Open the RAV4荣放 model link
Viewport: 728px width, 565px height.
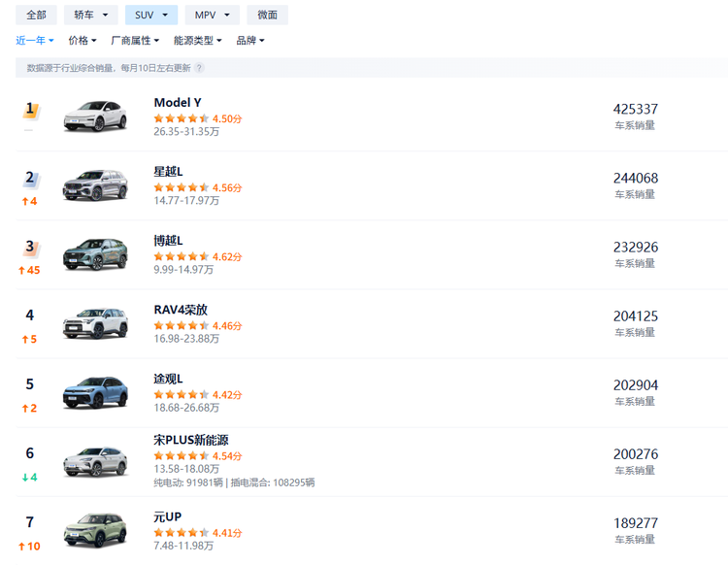point(181,310)
